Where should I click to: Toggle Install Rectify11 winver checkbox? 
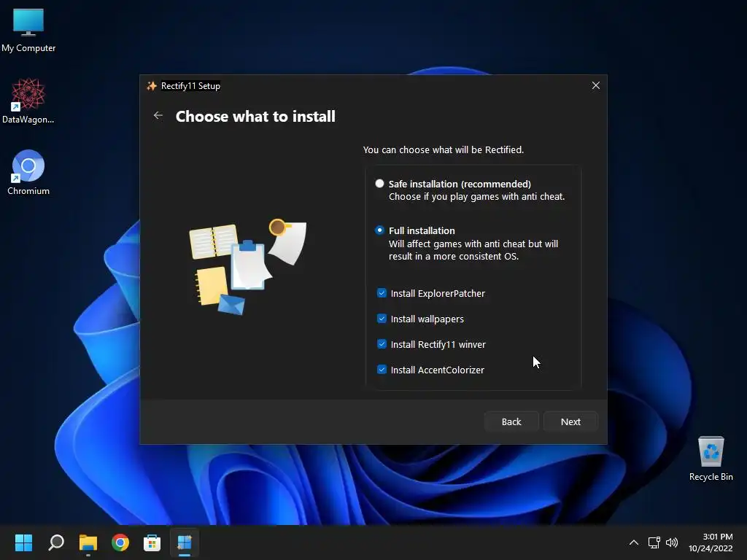(382, 344)
